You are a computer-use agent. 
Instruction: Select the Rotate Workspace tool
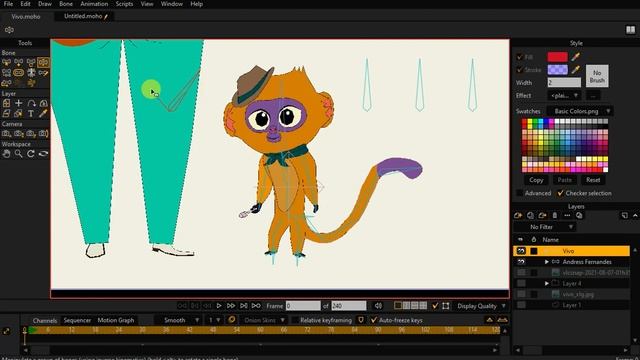(x=31, y=154)
